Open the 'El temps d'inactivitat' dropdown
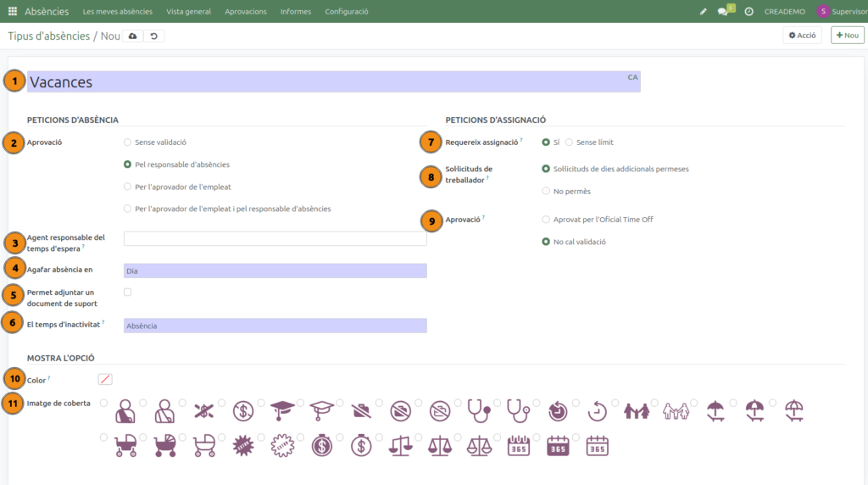The height and width of the screenshot is (485, 868). tap(275, 326)
